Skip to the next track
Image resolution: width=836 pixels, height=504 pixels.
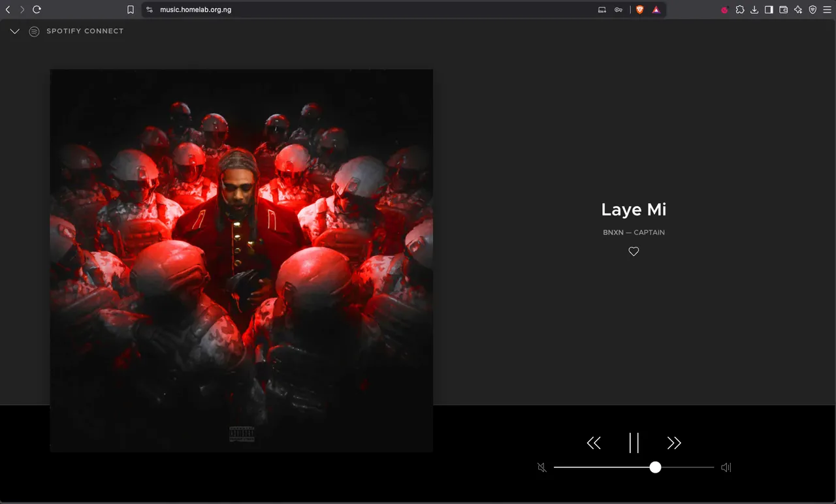click(674, 443)
